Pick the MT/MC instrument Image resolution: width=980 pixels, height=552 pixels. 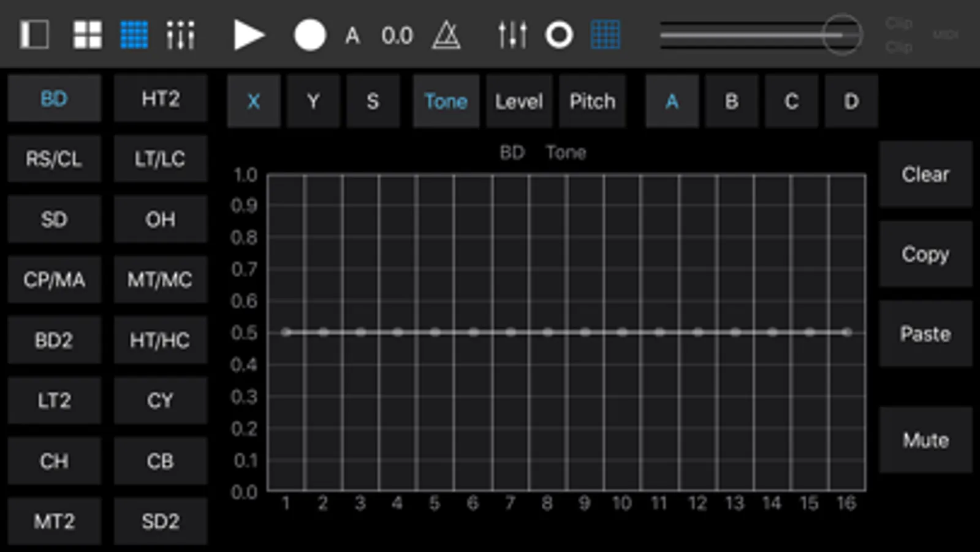[x=161, y=280]
